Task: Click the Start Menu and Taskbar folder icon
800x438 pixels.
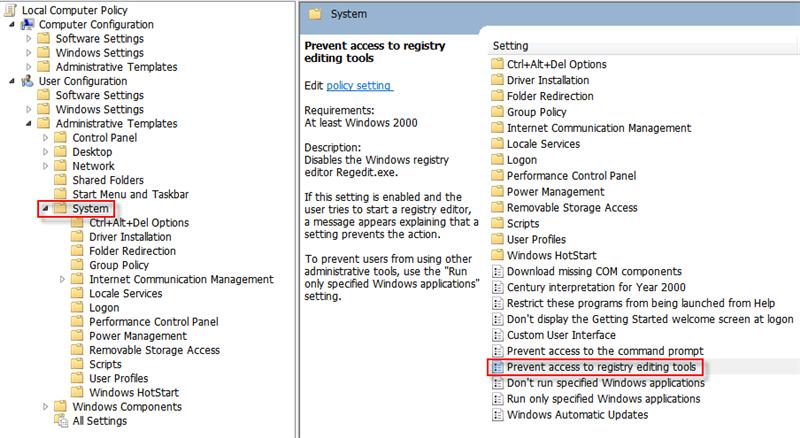Action: tap(60, 194)
